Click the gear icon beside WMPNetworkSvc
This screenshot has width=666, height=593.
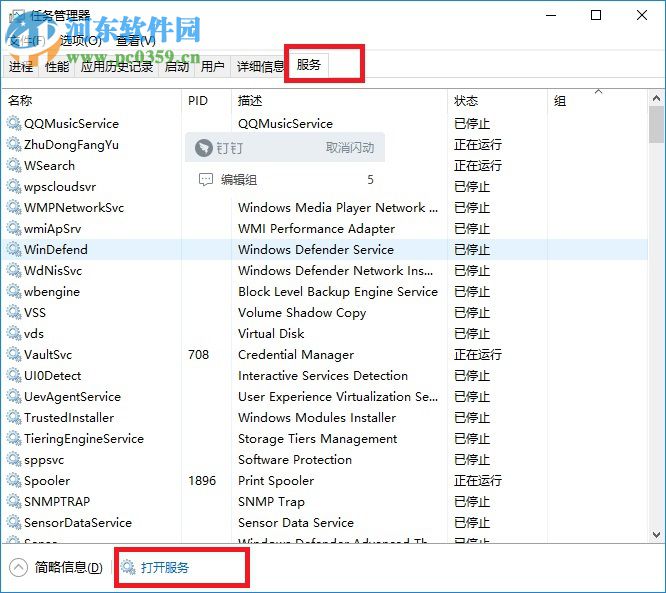pos(14,208)
